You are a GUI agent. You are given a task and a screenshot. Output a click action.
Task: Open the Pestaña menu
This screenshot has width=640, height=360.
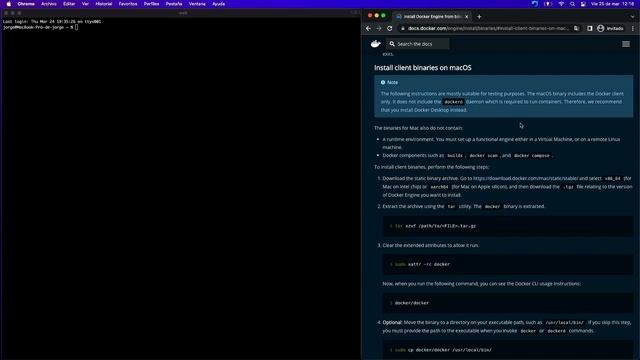coord(174,4)
